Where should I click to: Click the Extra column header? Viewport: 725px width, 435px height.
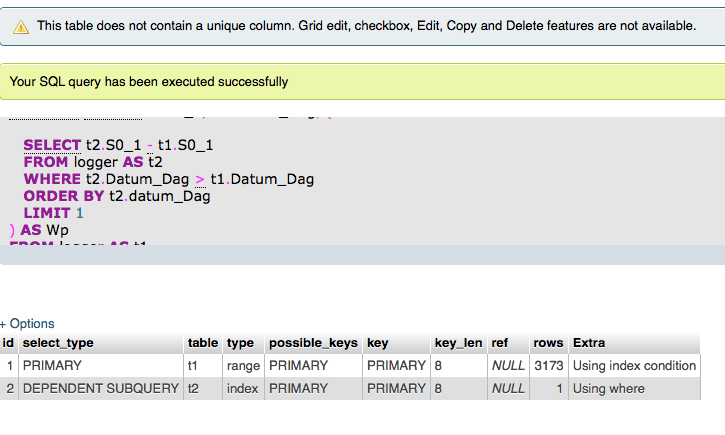(x=589, y=343)
